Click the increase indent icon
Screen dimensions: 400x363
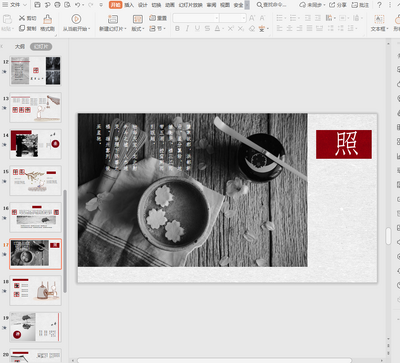coord(318,18)
